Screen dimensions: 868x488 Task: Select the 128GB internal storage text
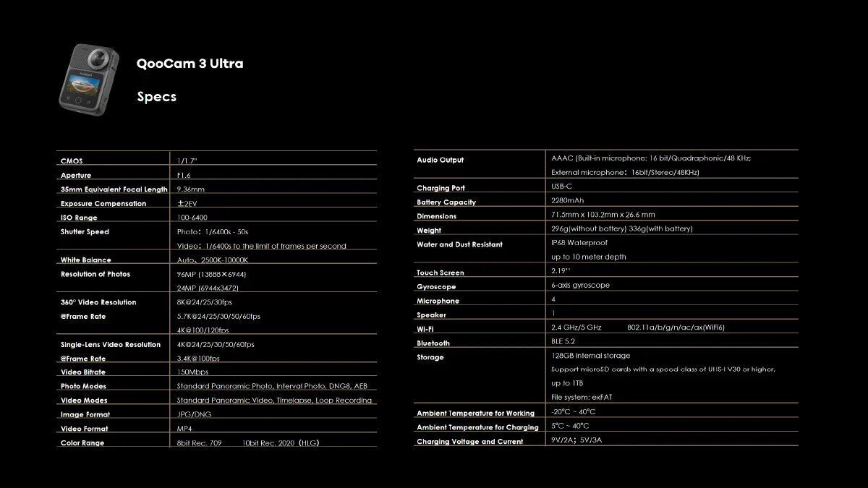pos(590,356)
